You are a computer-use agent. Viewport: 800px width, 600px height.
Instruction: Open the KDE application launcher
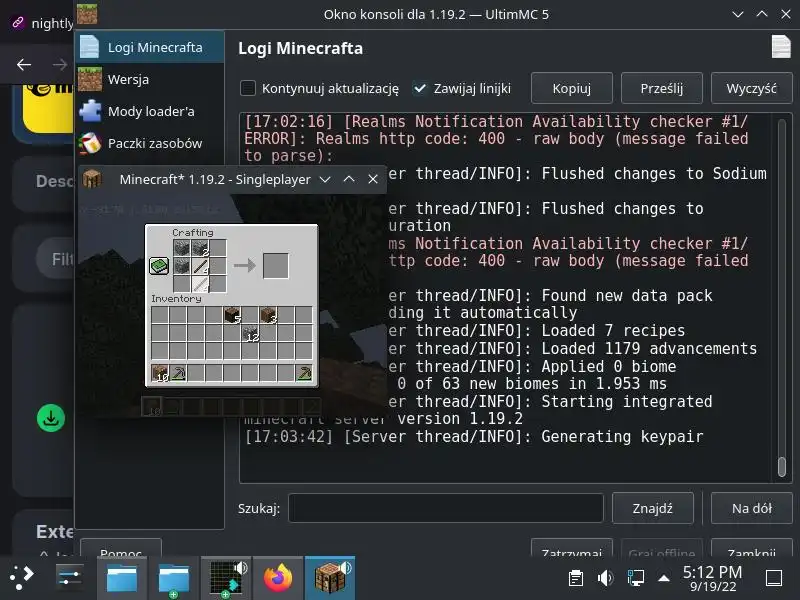tap(21, 578)
